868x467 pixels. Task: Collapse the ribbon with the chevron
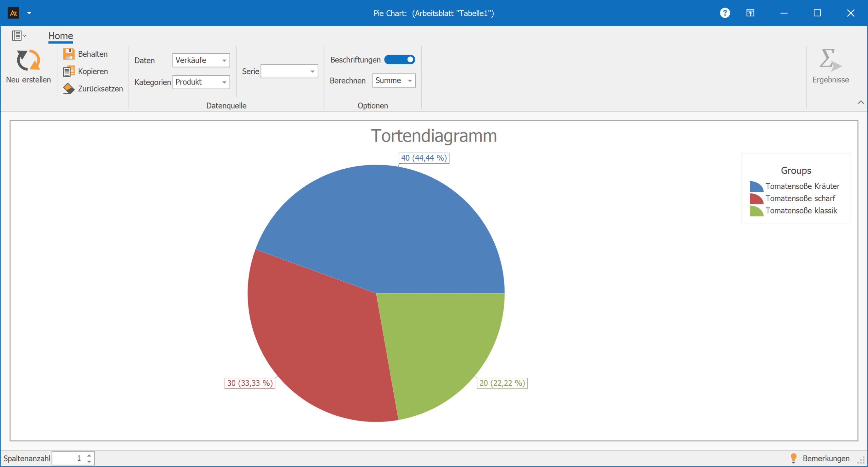tap(861, 102)
